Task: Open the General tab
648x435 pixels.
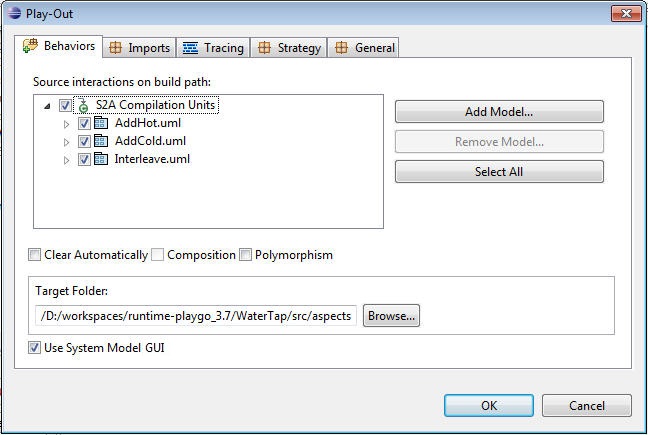Action: click(364, 48)
